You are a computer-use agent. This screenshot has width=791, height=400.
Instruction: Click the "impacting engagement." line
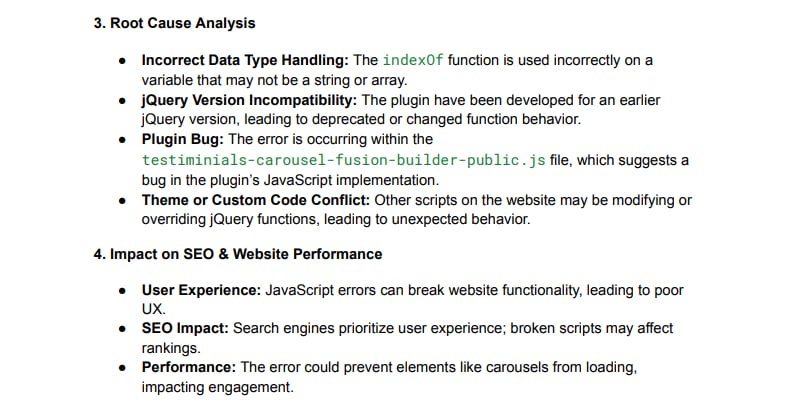[x=217, y=386]
